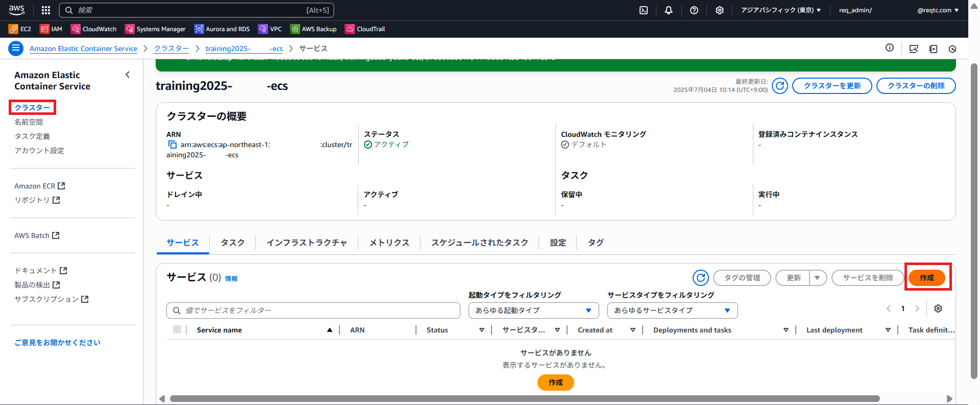Switch to the スケジュールされたタスク tab
The image size is (980, 405).
pyautogui.click(x=480, y=243)
